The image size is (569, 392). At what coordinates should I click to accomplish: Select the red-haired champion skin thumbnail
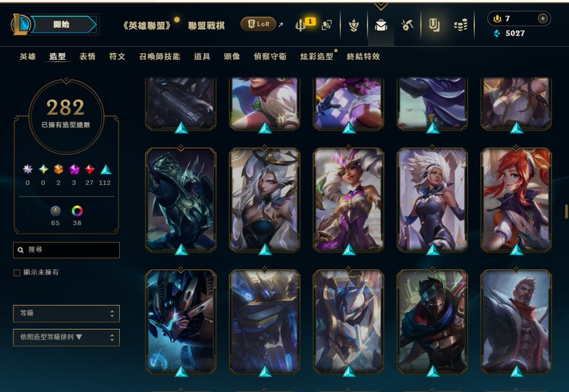point(516,199)
